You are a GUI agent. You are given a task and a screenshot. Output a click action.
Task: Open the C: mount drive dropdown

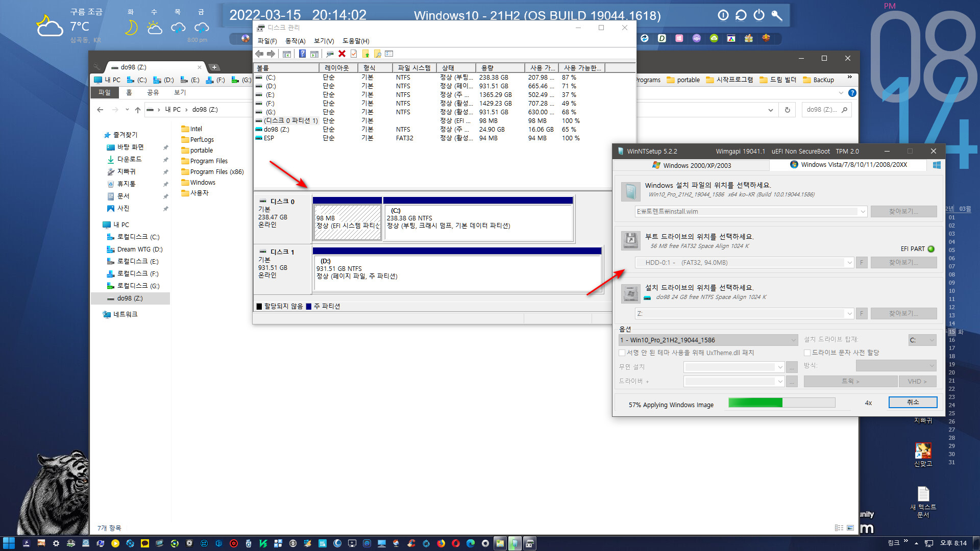922,340
